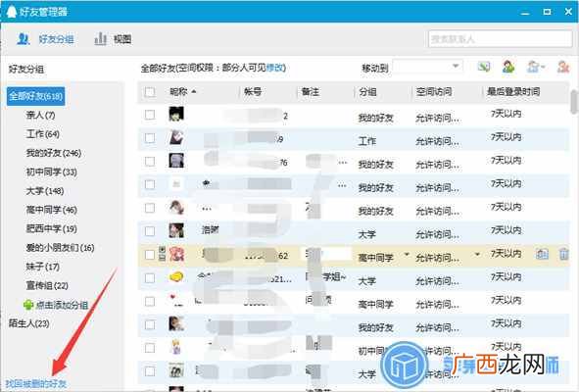This screenshot has width=579, height=392.
Task: Click the 修改 space permission link
Action: (x=274, y=68)
